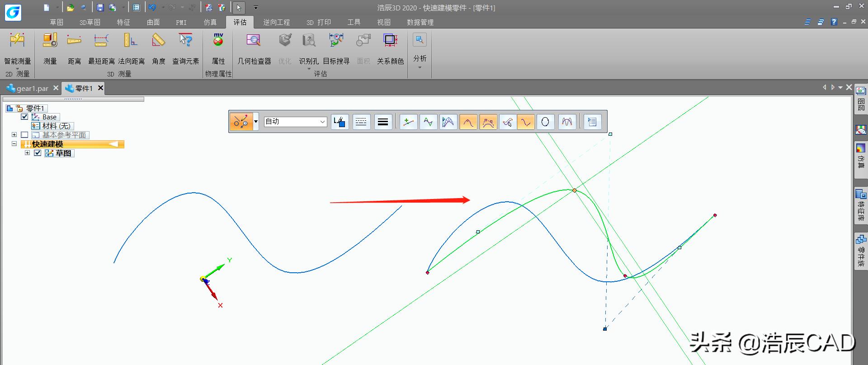The width and height of the screenshot is (868, 365).
Task: Open the 图层 side panel tab
Action: pyautogui.click(x=860, y=99)
